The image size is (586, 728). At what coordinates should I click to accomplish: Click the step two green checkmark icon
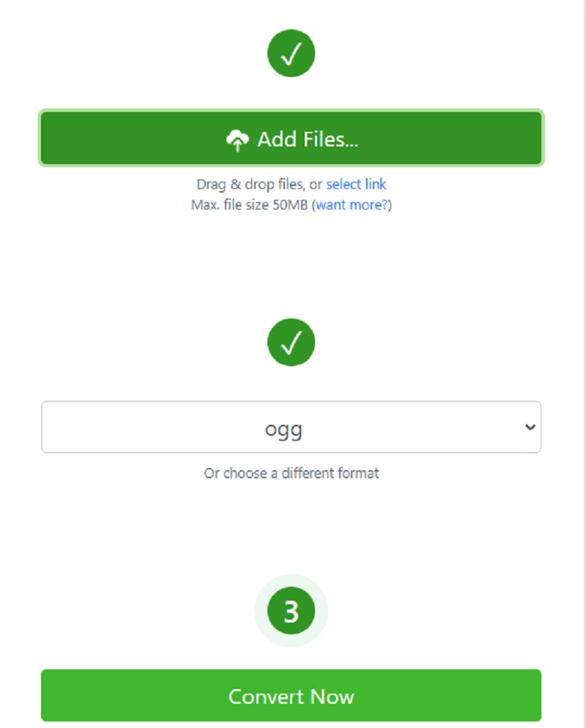pos(291,342)
